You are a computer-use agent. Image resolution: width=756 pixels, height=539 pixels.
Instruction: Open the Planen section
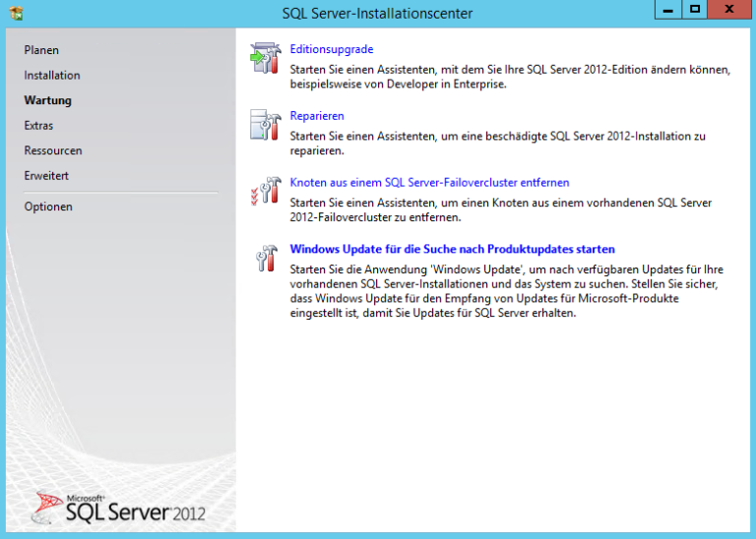pyautogui.click(x=41, y=50)
